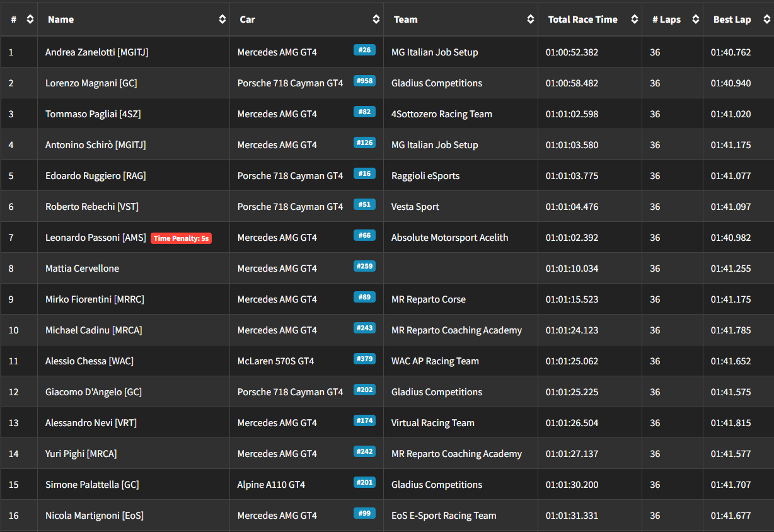Click the #259 car number badge
The width and height of the screenshot is (774, 532).
[364, 266]
